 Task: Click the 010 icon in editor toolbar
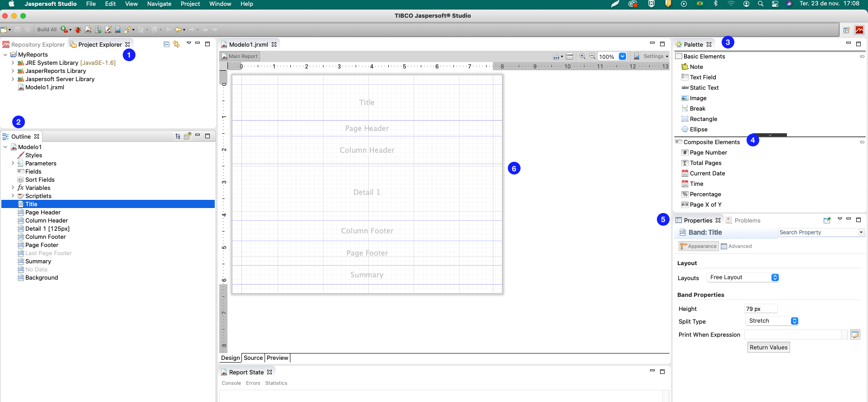click(556, 56)
